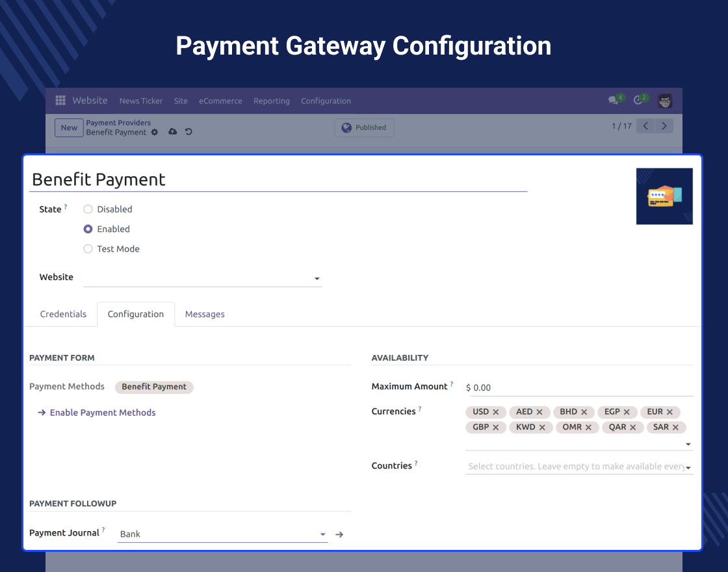728x572 pixels.
Task: Click the user avatar in navbar
Action: 665,101
